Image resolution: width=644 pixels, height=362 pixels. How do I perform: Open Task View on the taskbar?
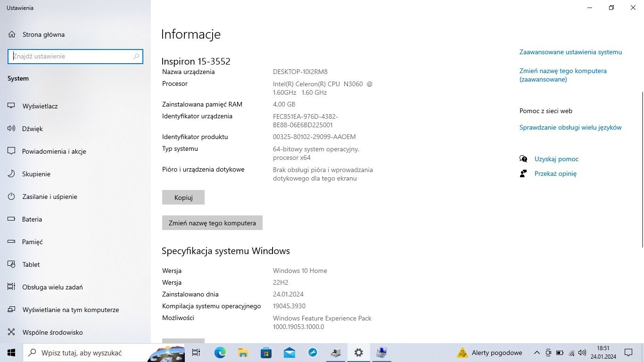click(196, 353)
